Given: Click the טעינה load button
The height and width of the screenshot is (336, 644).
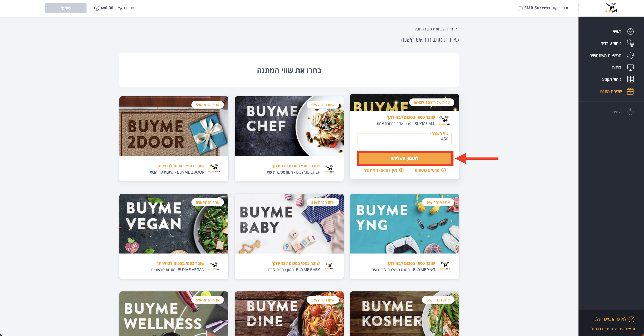Looking at the screenshot, I should tap(66, 8).
